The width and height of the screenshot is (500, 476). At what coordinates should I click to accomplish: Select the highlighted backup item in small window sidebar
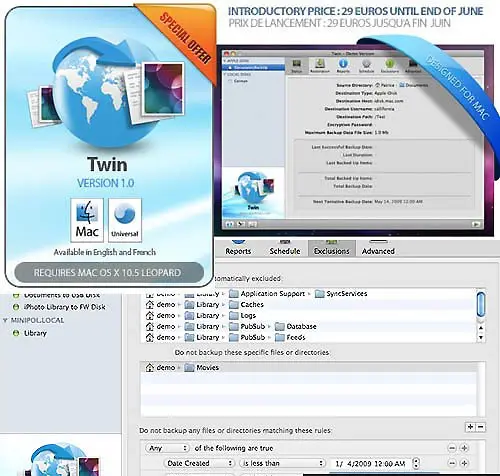pyautogui.click(x=253, y=68)
